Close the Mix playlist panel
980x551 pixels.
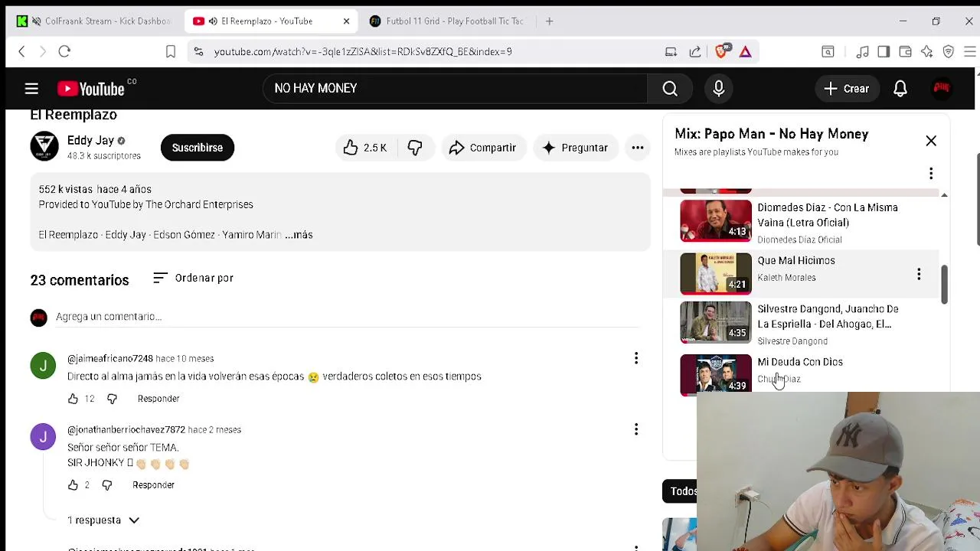coord(931,141)
